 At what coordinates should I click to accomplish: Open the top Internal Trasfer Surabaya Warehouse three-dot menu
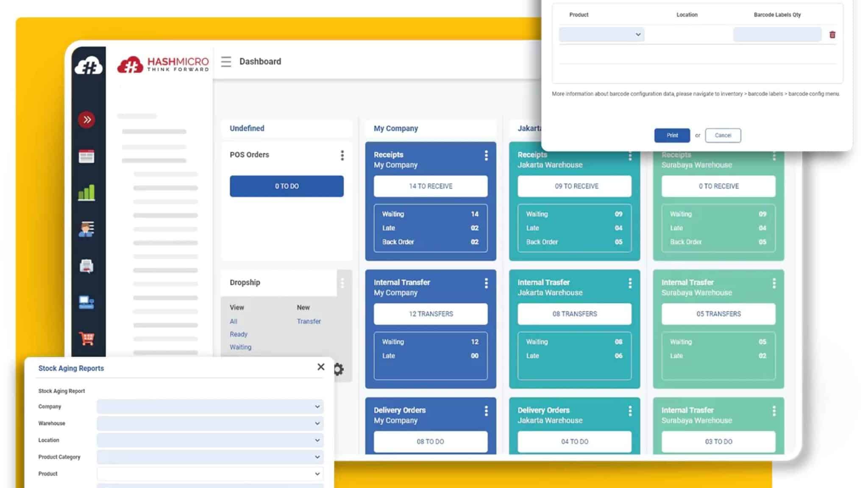774,283
